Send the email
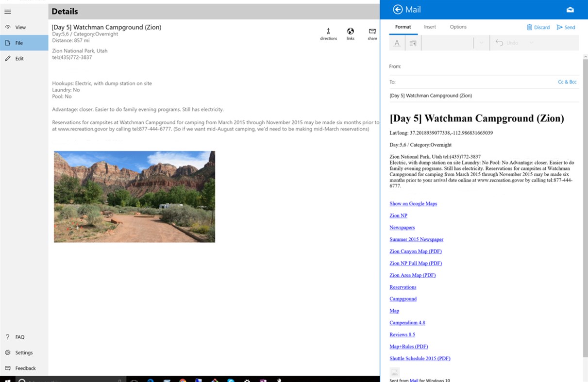The image size is (588, 382). 566,27
